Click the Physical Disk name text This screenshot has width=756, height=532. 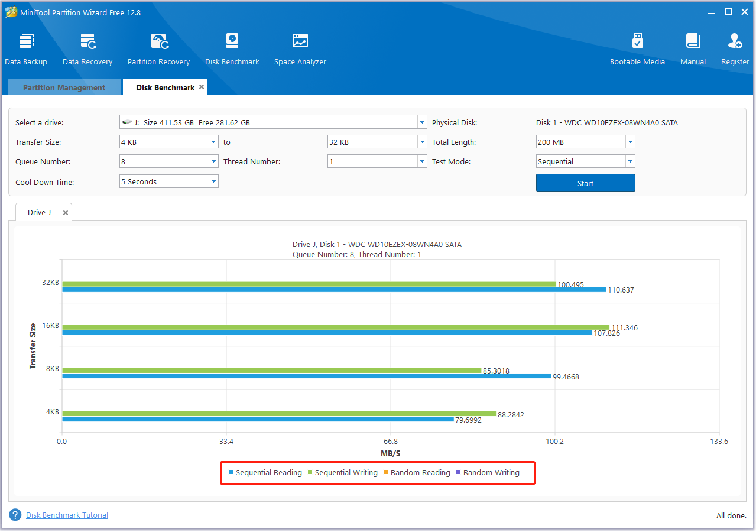pyautogui.click(x=607, y=123)
